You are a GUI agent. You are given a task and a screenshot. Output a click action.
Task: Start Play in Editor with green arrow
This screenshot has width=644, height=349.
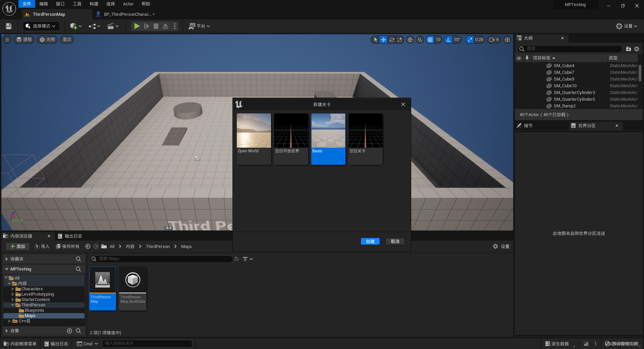tap(137, 26)
